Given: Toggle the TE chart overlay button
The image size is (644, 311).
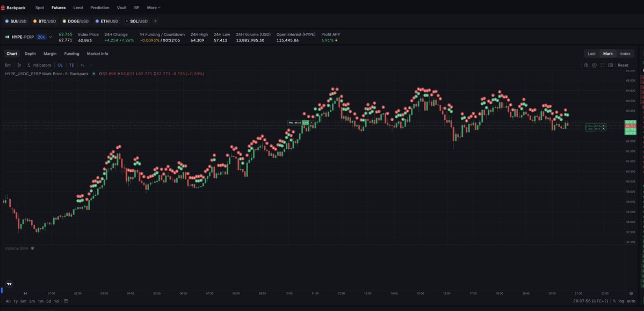Looking at the screenshot, I should click(x=72, y=65).
